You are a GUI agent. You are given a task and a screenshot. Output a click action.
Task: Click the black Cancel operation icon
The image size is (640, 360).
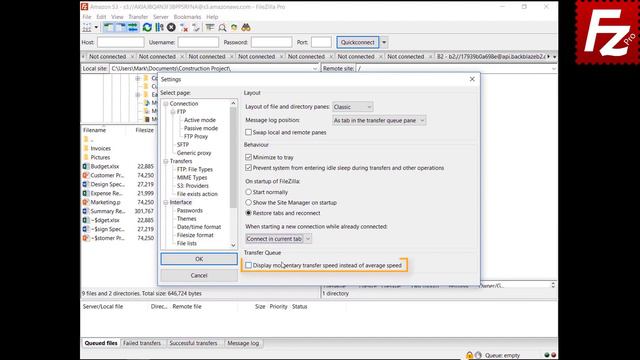tap(171, 27)
